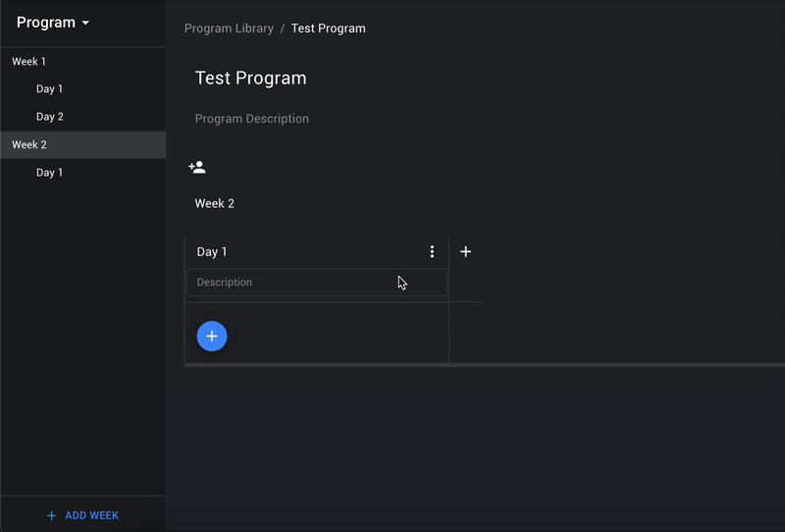Add a new day column with plus icon
785x532 pixels.
[x=465, y=251]
